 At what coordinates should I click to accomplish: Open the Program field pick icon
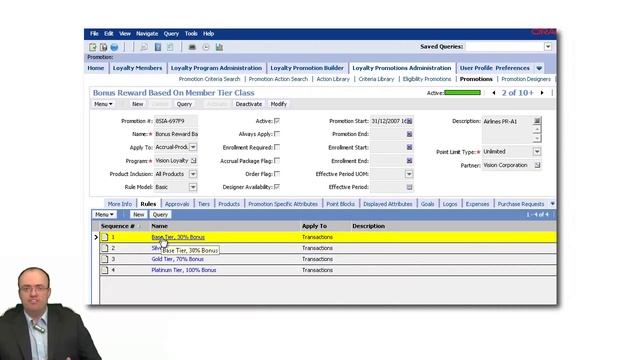[193, 161]
